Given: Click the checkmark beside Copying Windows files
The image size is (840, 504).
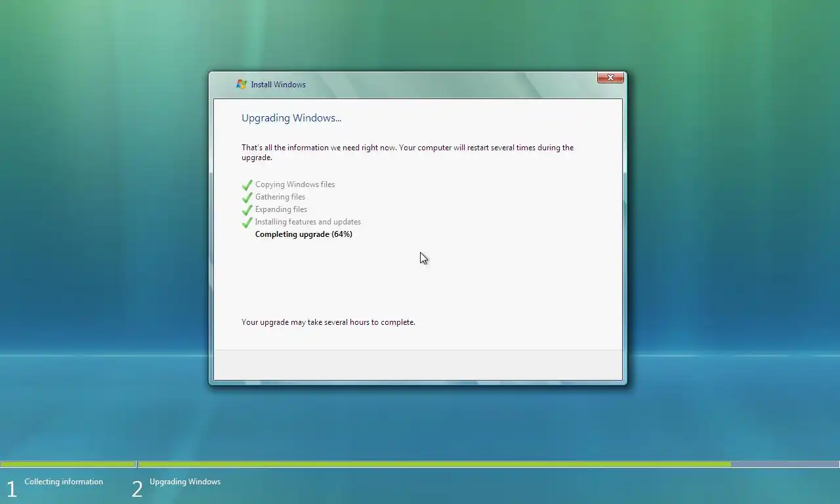Looking at the screenshot, I should click(247, 185).
